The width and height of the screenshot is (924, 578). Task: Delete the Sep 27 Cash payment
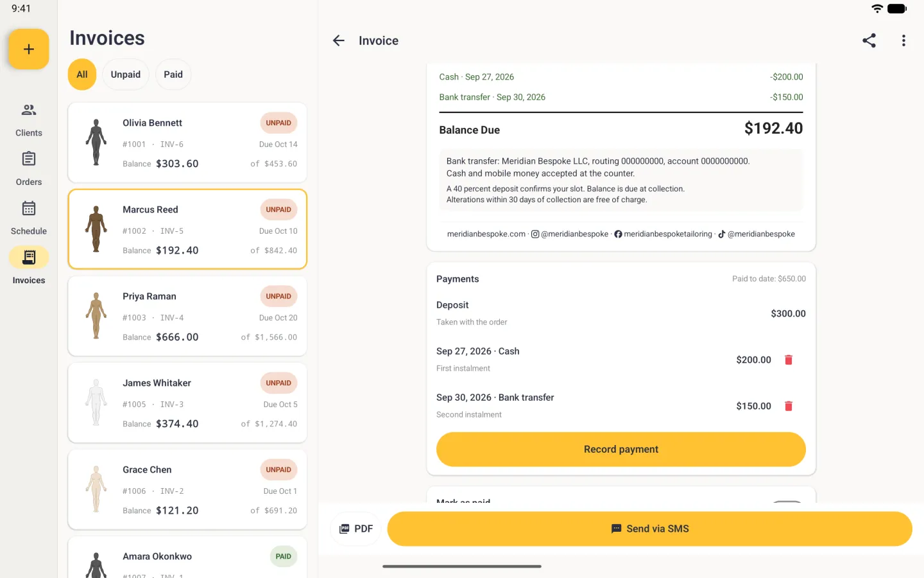789,360
